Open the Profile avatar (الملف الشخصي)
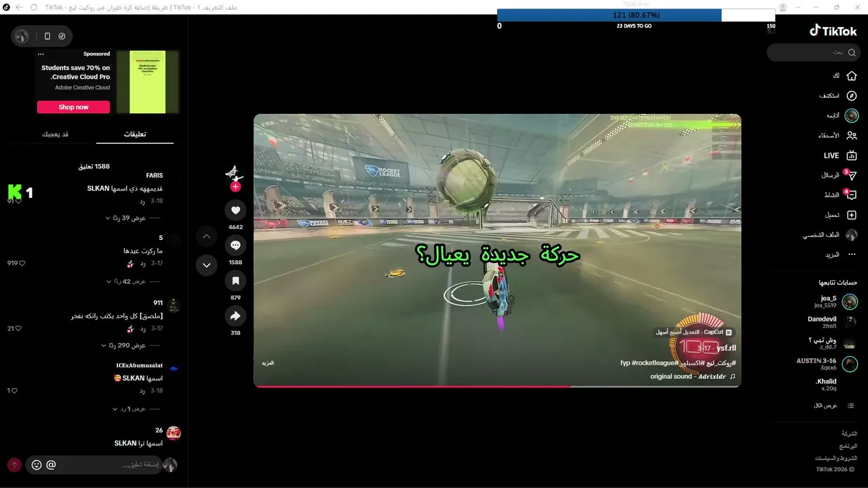Screen dimensions: 868x488 (852, 235)
